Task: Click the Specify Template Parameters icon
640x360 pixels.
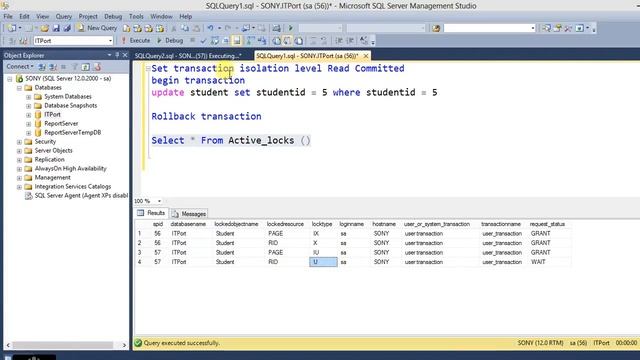Action: coord(364,40)
